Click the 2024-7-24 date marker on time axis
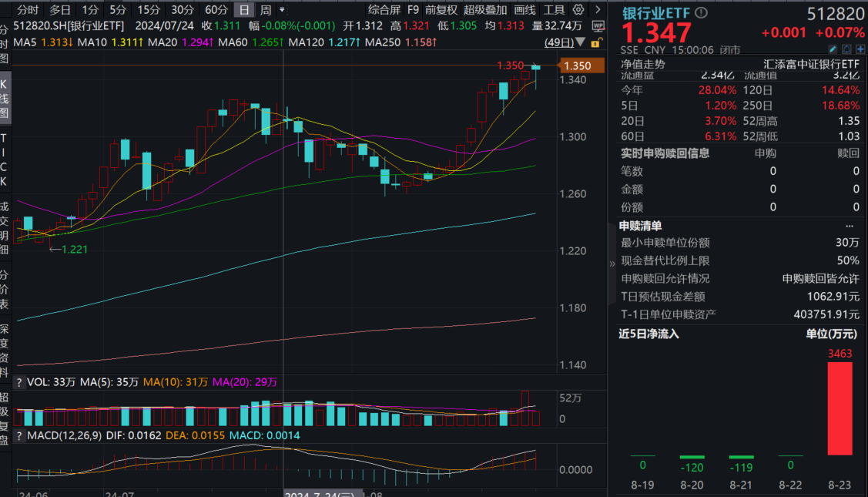This screenshot has width=868, height=497. click(322, 493)
